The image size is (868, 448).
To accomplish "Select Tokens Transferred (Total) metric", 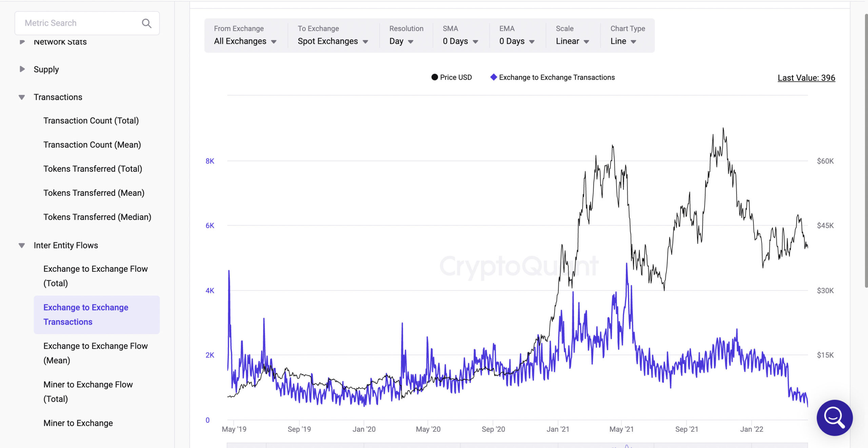I will 93,169.
